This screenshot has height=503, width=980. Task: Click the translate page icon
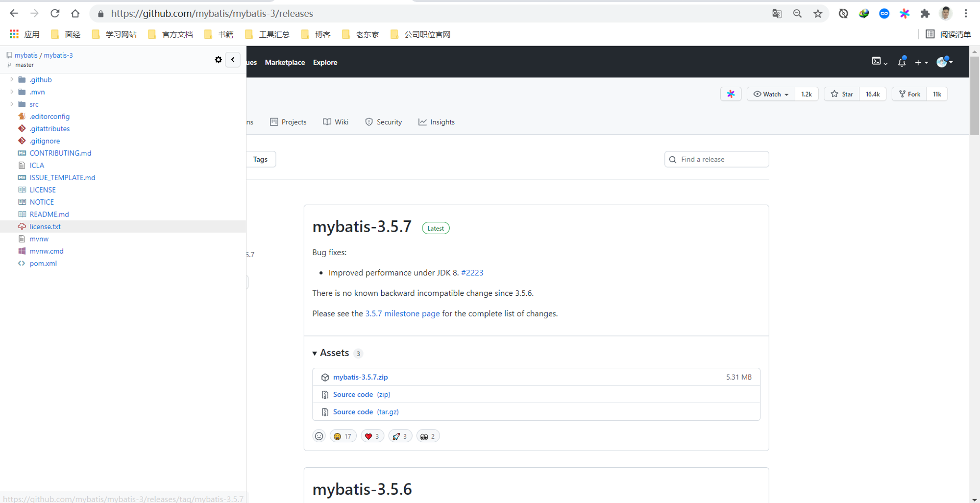point(777,14)
